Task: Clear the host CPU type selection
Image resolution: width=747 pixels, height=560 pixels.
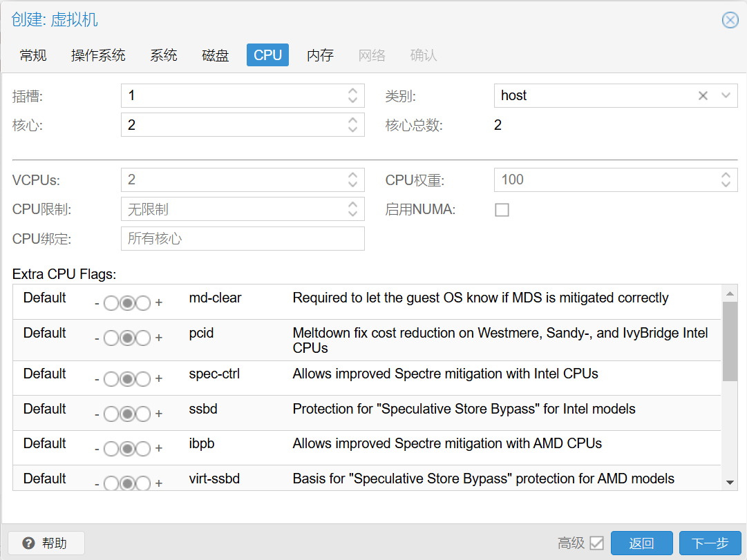Action: [703, 96]
